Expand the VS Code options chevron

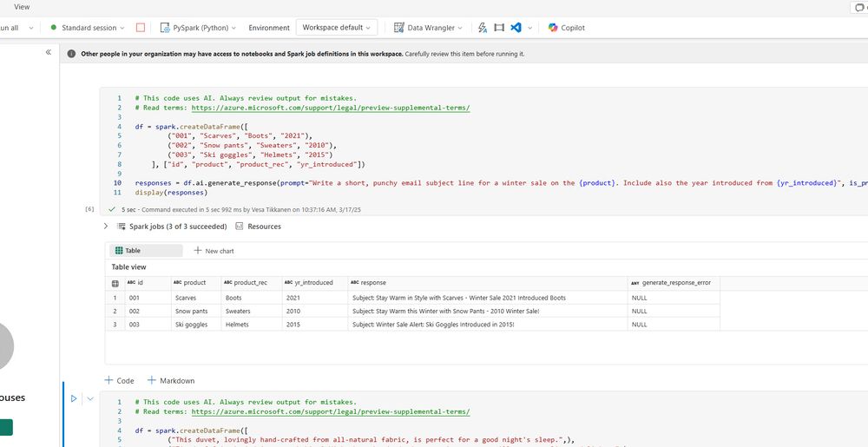(529, 28)
